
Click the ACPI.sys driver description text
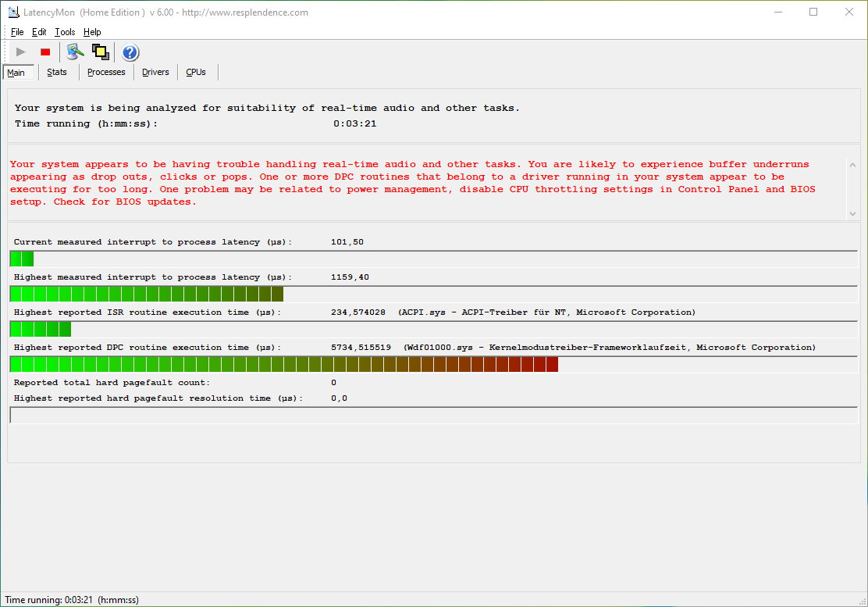click(x=546, y=312)
